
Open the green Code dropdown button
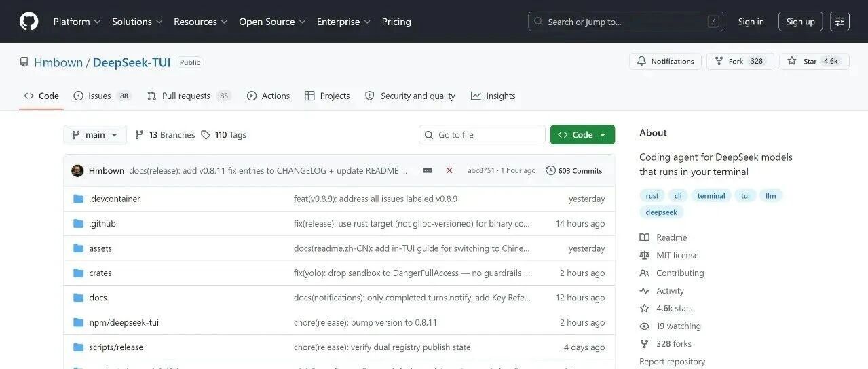582,135
